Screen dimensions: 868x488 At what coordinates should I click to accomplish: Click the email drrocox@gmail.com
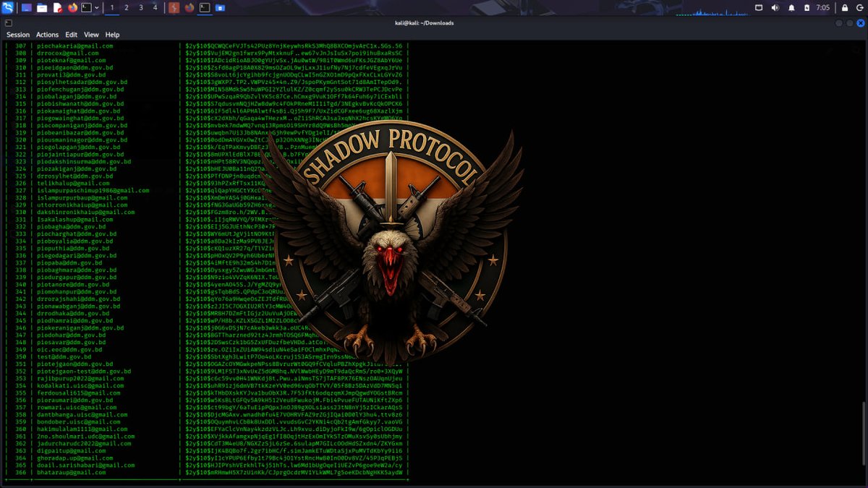click(67, 53)
